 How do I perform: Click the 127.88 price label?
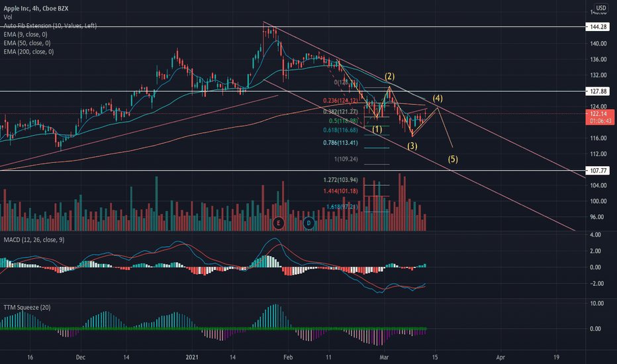(x=598, y=91)
